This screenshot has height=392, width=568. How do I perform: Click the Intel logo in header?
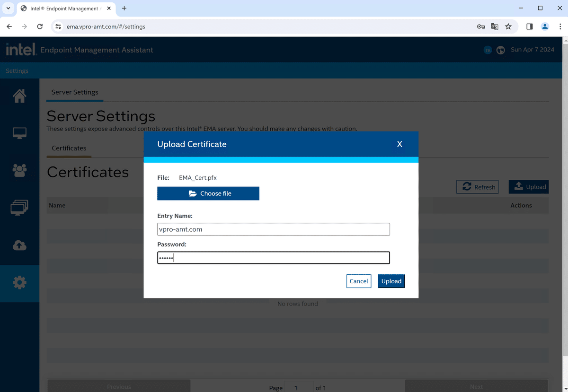(21, 49)
